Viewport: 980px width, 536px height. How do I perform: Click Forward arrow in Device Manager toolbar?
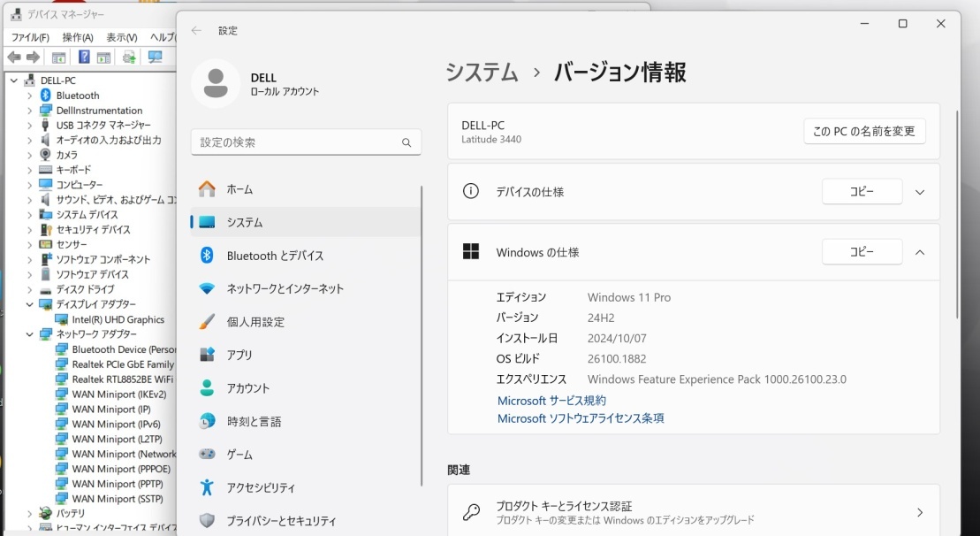tap(33, 57)
